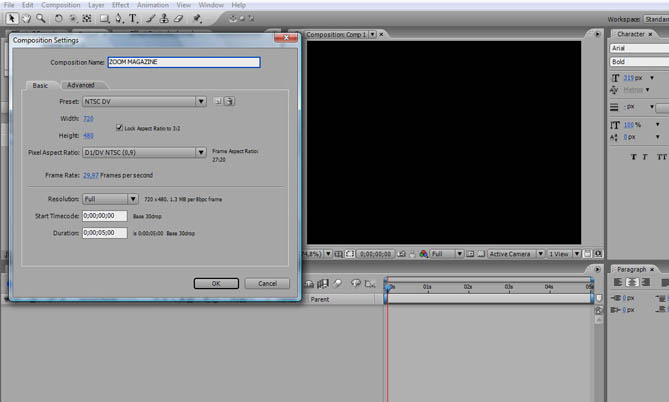Open the Pixel Aspect Ratio dropdown

[144, 152]
